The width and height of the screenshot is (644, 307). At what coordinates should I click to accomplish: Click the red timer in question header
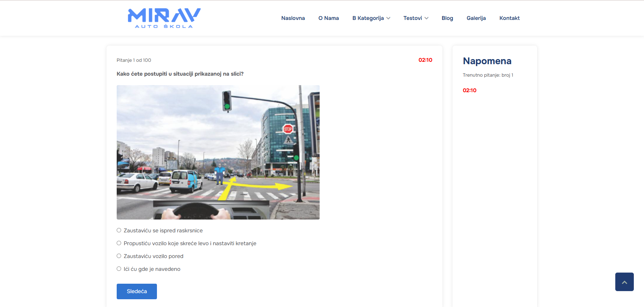point(425,60)
